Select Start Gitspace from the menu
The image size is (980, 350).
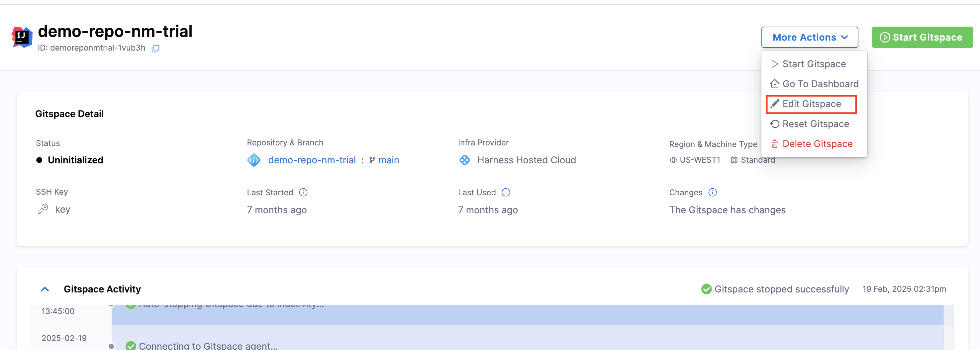coord(813,64)
